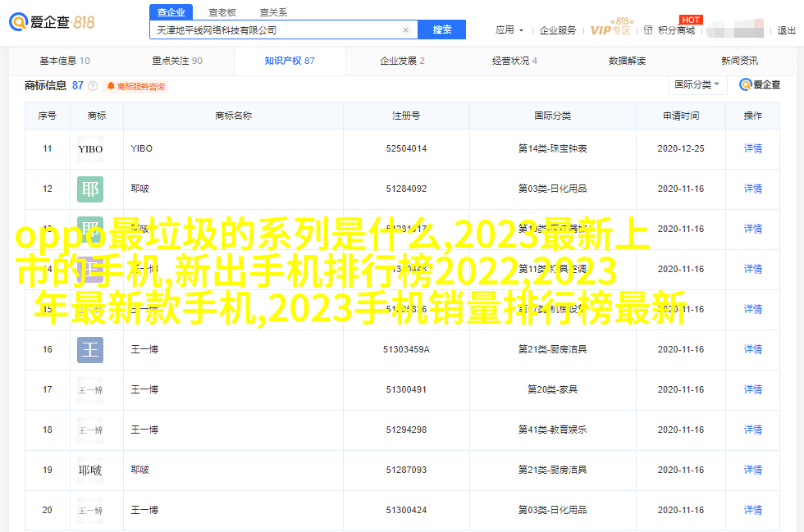804x532 pixels.
Task: Open the 积分商城 link
Action: (x=677, y=30)
